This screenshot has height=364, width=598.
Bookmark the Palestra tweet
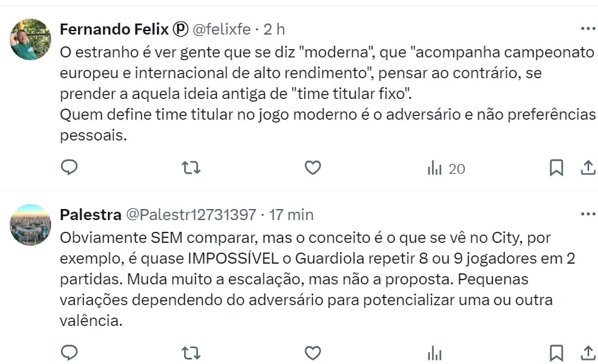coord(556,353)
